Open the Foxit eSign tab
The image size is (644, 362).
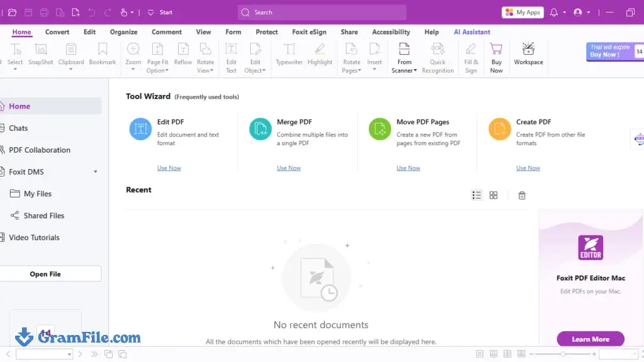(309, 32)
